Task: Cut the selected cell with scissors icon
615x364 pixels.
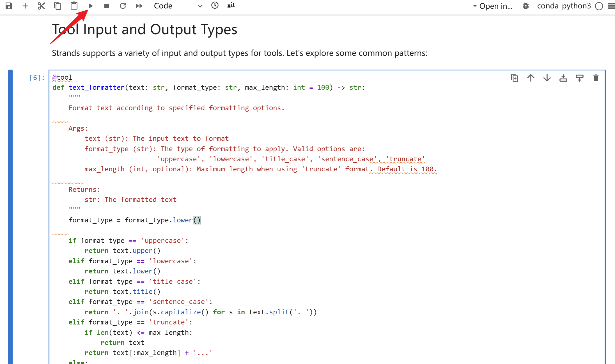Action: (x=42, y=6)
